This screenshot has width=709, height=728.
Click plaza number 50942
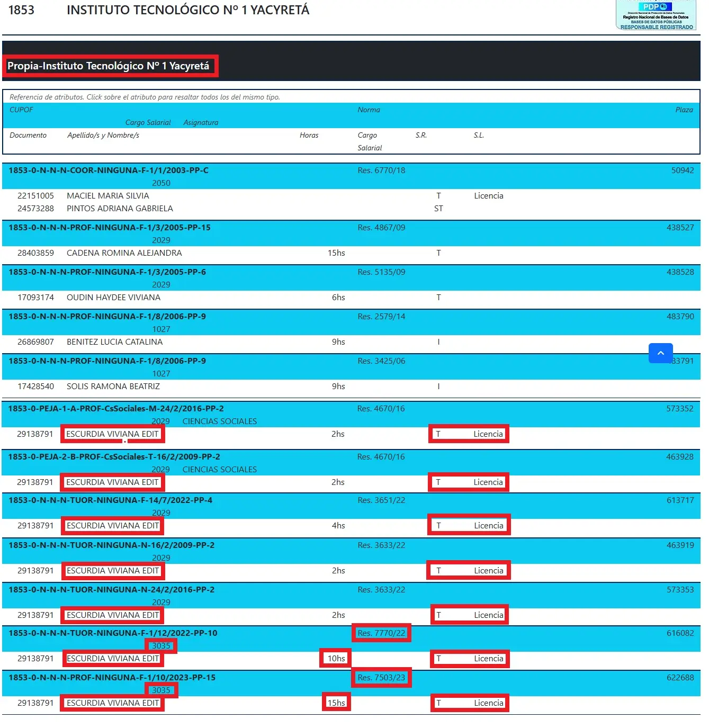[683, 170]
